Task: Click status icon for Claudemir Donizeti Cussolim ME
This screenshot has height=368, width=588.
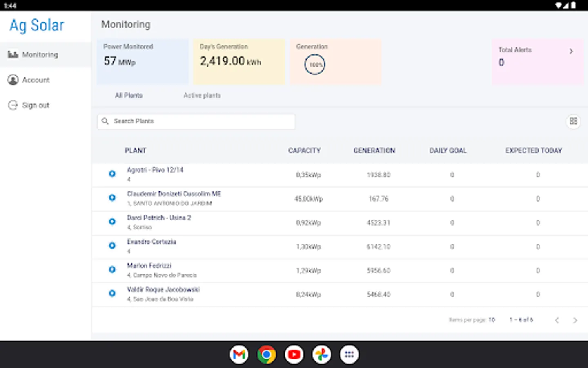Action: pyautogui.click(x=112, y=198)
